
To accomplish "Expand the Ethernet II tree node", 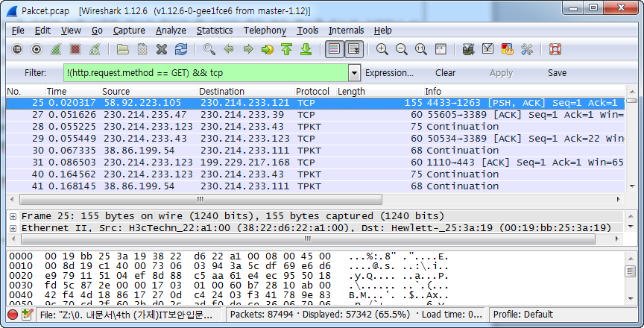I will pyautogui.click(x=13, y=227).
